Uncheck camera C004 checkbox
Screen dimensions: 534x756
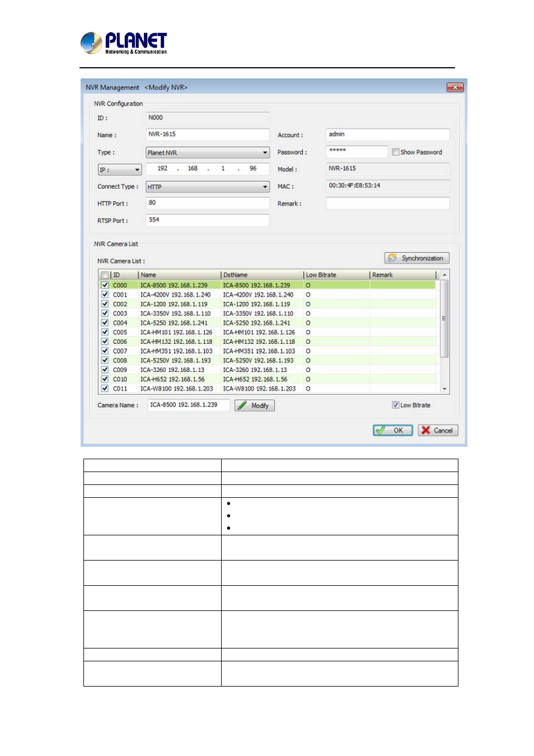[105, 323]
